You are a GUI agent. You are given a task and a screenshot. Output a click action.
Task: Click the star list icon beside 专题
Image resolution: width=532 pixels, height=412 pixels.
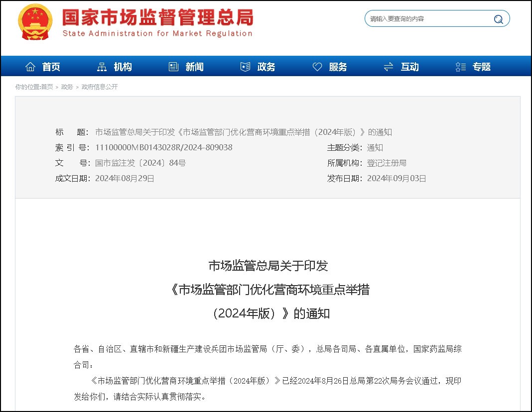tap(461, 67)
